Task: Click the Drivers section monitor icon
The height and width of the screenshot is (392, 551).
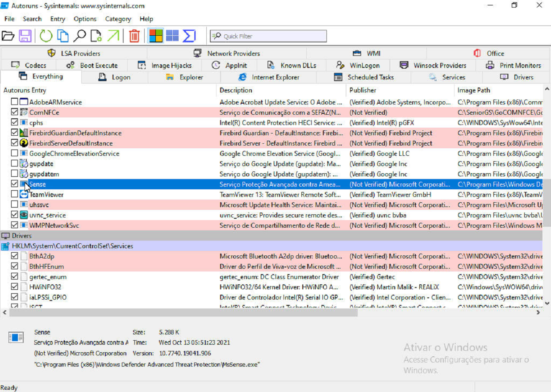Action: click(x=5, y=236)
